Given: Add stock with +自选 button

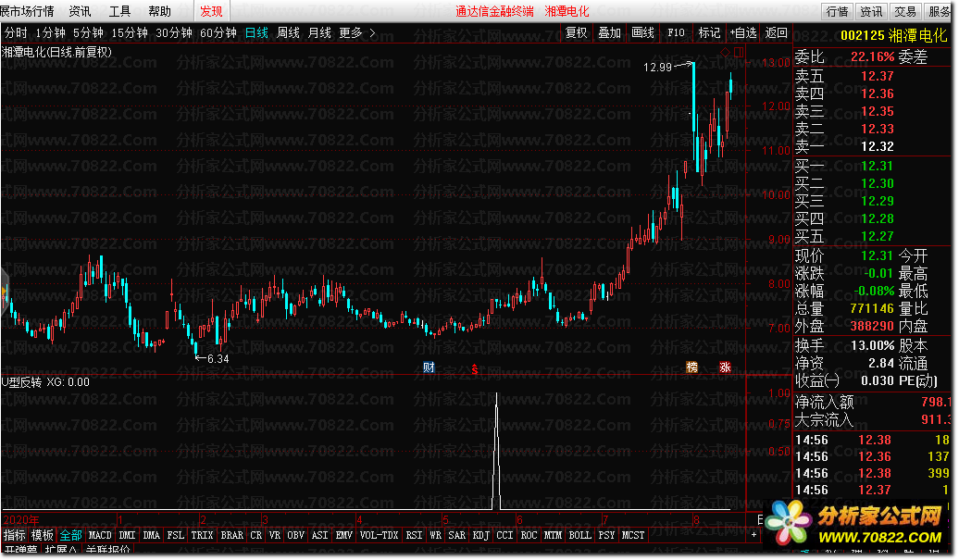Looking at the screenshot, I should (743, 33).
